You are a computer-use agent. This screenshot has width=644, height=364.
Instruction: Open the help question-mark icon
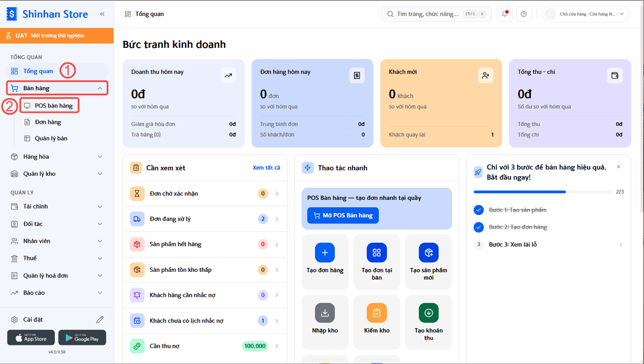(524, 14)
